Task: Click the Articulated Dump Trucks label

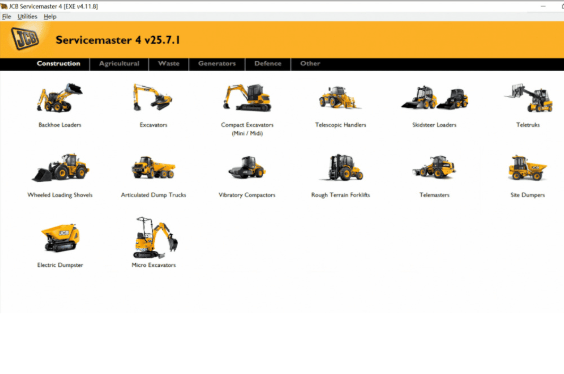Action: click(x=154, y=195)
